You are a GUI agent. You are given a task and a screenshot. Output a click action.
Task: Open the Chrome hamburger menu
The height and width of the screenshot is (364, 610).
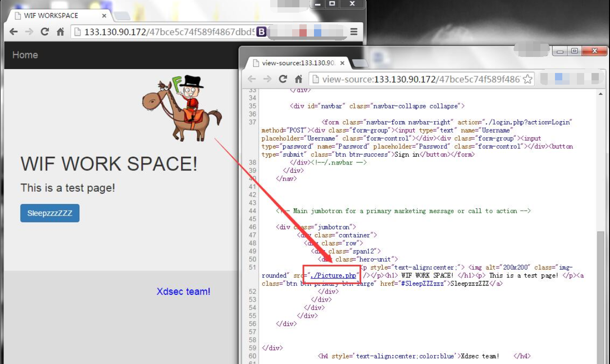pos(354,32)
